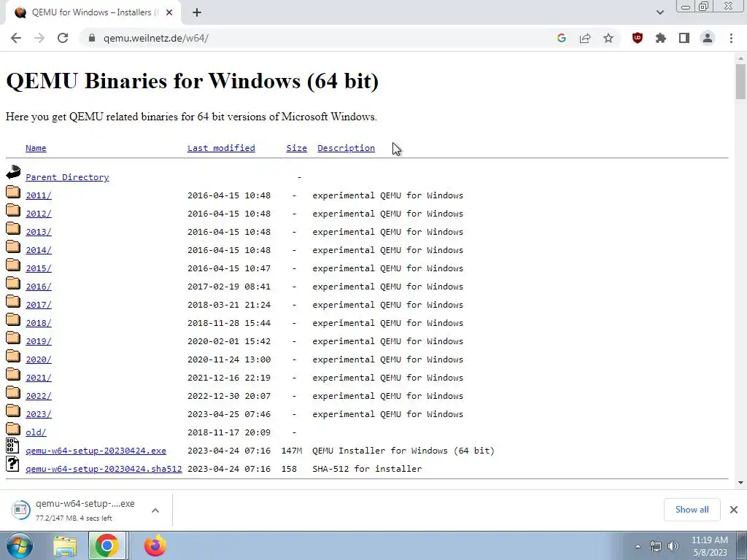Download qemu-w64-setup-20230424.exe link
This screenshot has width=747, height=560.
(96, 451)
